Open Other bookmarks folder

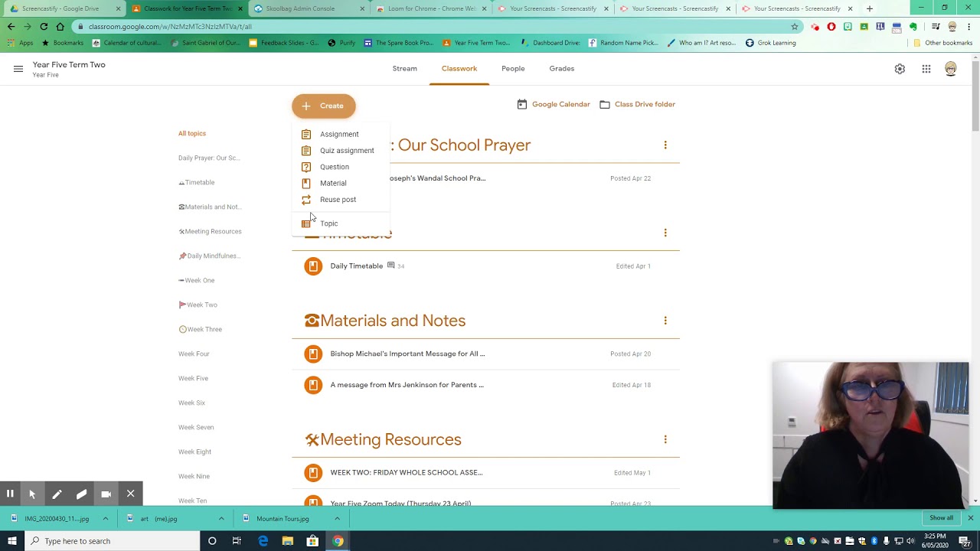coord(942,43)
